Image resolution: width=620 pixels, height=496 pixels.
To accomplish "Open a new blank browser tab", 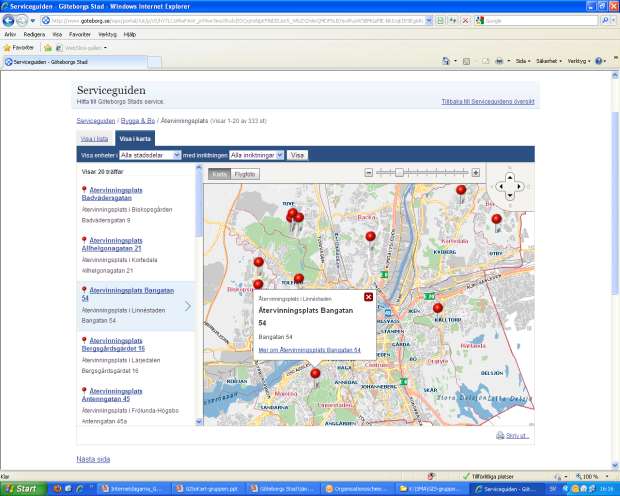I will click(x=155, y=62).
